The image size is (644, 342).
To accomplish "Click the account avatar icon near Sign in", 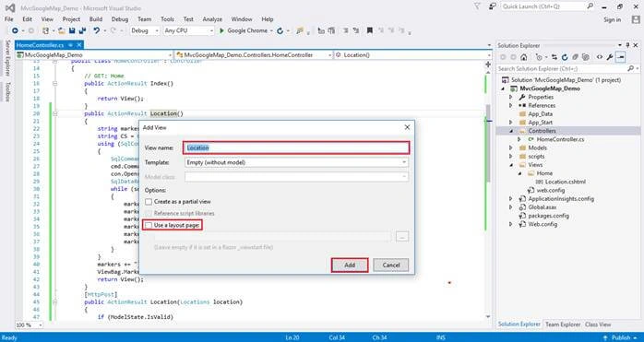I will (636, 19).
